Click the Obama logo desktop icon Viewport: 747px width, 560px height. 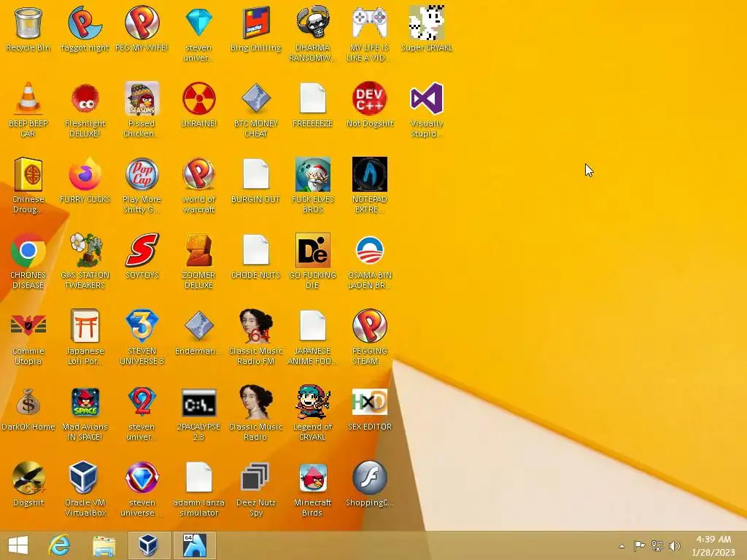pyautogui.click(x=370, y=250)
